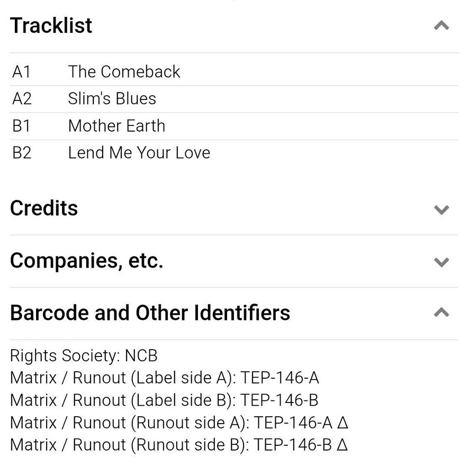Click track position B2
The height and width of the screenshot is (476, 468).
[x=22, y=153]
